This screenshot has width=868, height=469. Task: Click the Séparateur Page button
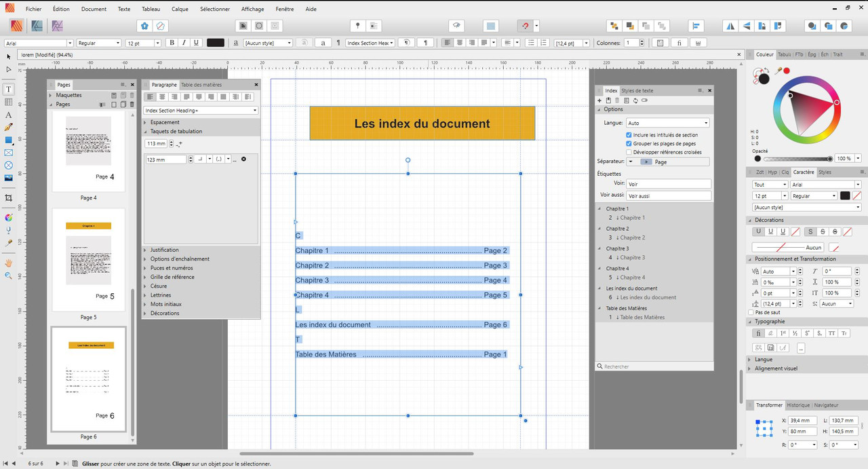(x=668, y=162)
